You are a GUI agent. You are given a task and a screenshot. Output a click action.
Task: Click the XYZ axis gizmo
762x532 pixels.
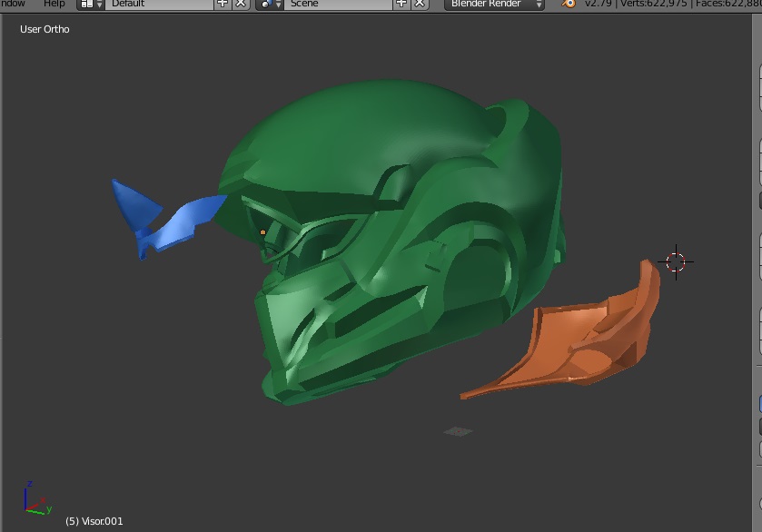pos(37,498)
